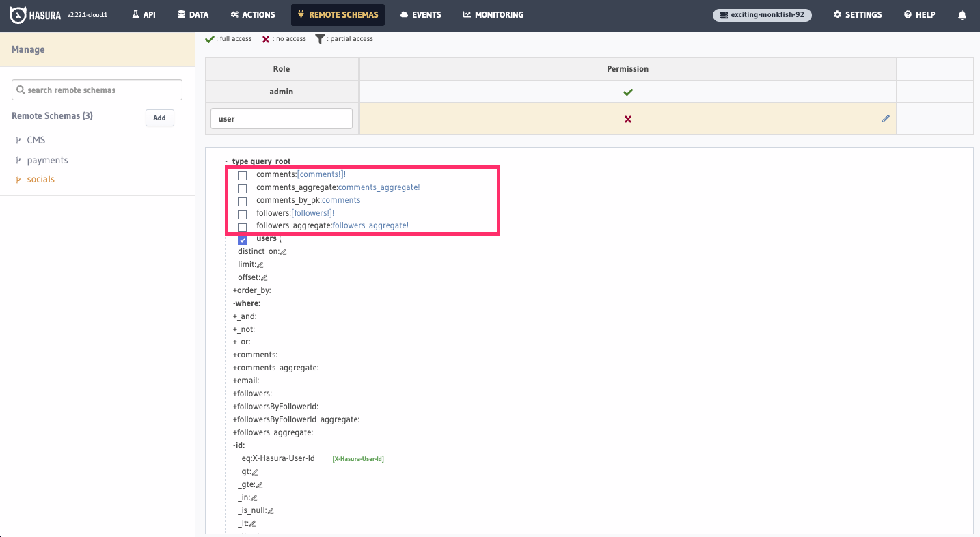Click the Add remote schema button
This screenshot has height=537, width=980.
click(x=159, y=118)
